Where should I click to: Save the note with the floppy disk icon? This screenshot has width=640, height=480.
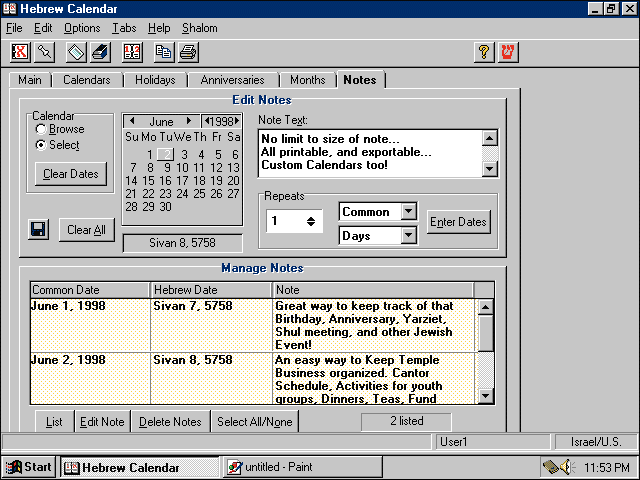click(x=38, y=229)
